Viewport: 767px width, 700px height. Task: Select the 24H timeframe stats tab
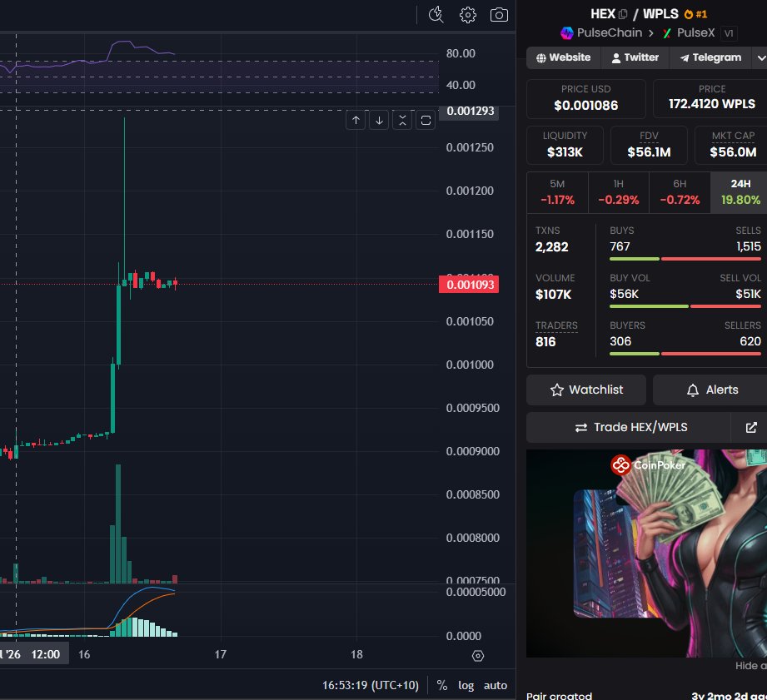[740, 192]
